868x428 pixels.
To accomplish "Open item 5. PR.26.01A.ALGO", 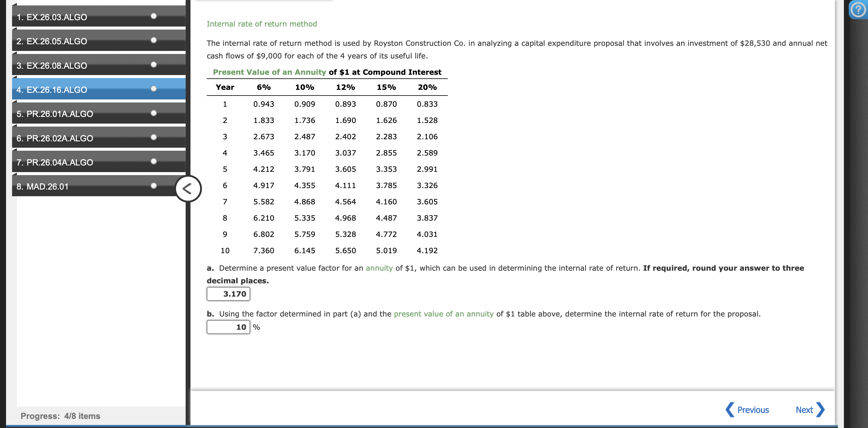I will (55, 114).
